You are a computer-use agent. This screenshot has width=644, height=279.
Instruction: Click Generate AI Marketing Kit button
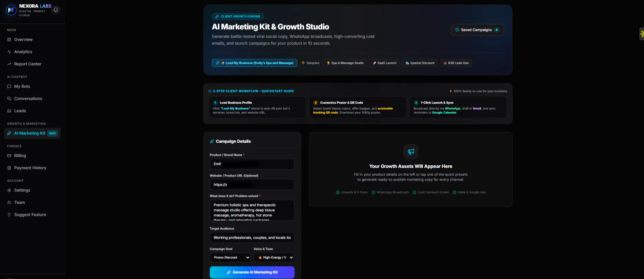tap(252, 272)
